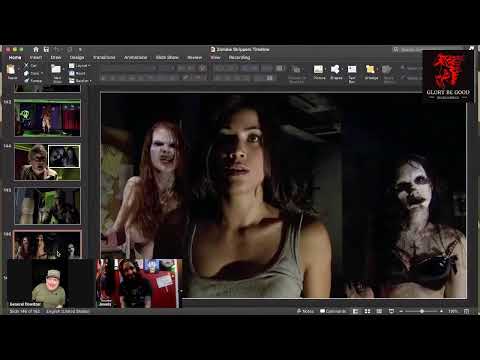Click the Format painter brush icon

pos(27,80)
